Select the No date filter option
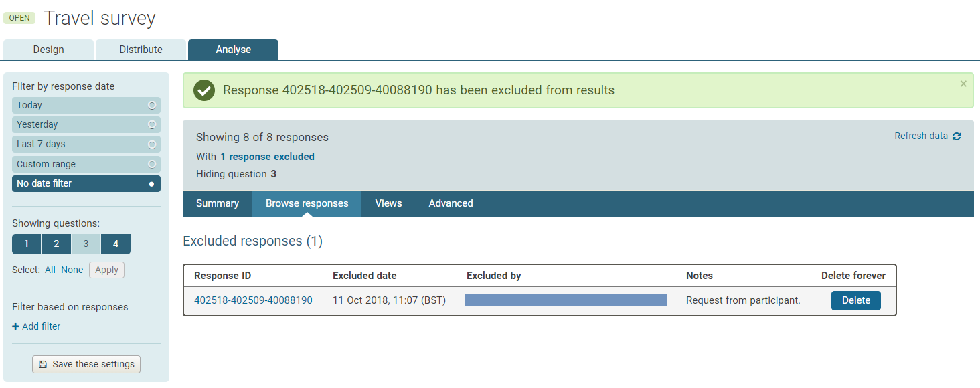Image resolution: width=980 pixels, height=388 pixels. pos(86,183)
